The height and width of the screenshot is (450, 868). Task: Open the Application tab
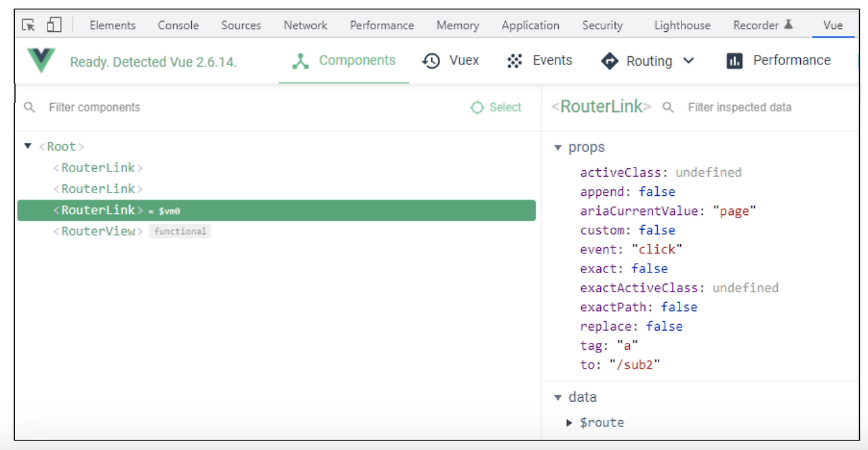click(530, 25)
